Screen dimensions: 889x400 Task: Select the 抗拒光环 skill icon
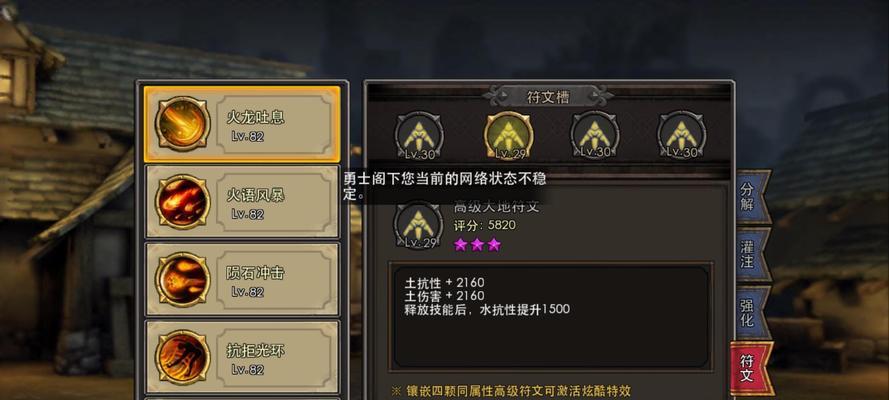(183, 358)
